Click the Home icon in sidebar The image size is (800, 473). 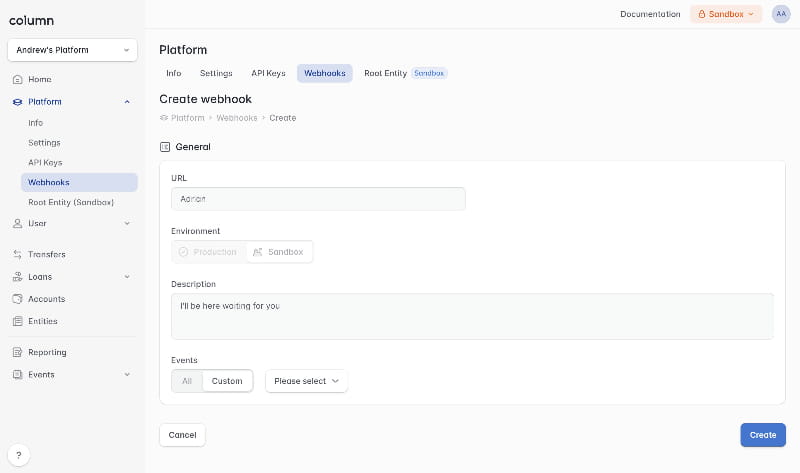click(17, 80)
